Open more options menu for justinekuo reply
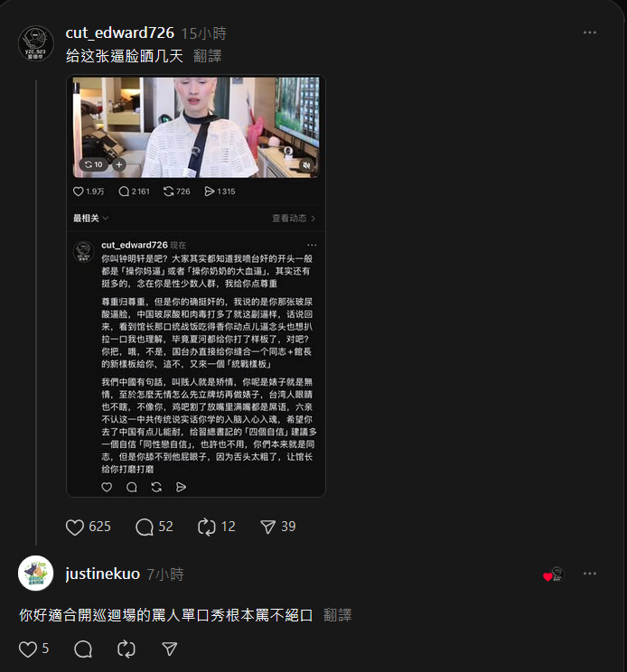The height and width of the screenshot is (672, 627). point(590,574)
